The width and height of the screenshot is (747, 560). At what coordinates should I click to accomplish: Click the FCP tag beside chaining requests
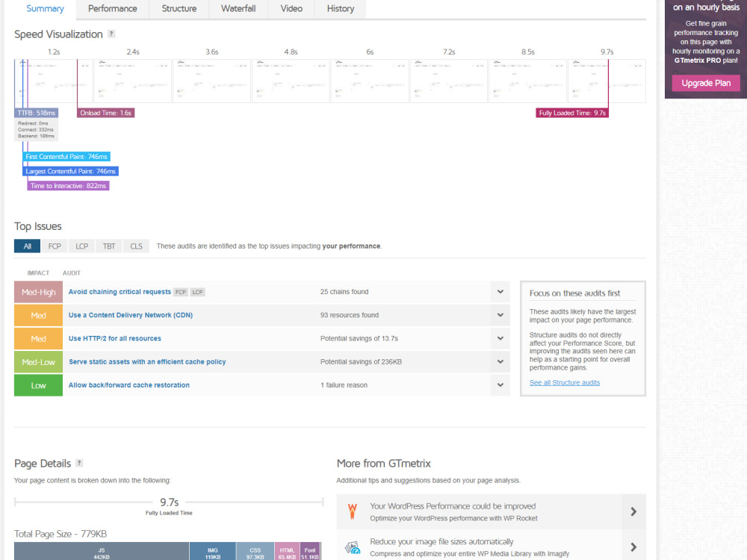181,292
